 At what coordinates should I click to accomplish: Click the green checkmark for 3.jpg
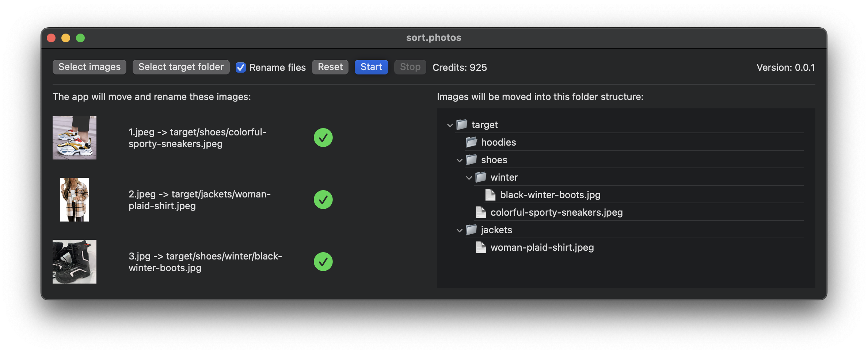[x=323, y=262]
